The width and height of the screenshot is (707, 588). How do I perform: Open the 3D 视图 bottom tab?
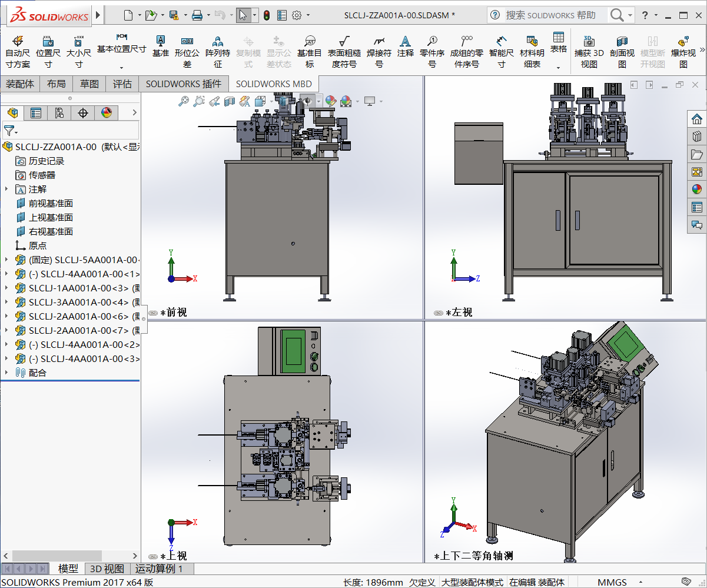(x=107, y=569)
